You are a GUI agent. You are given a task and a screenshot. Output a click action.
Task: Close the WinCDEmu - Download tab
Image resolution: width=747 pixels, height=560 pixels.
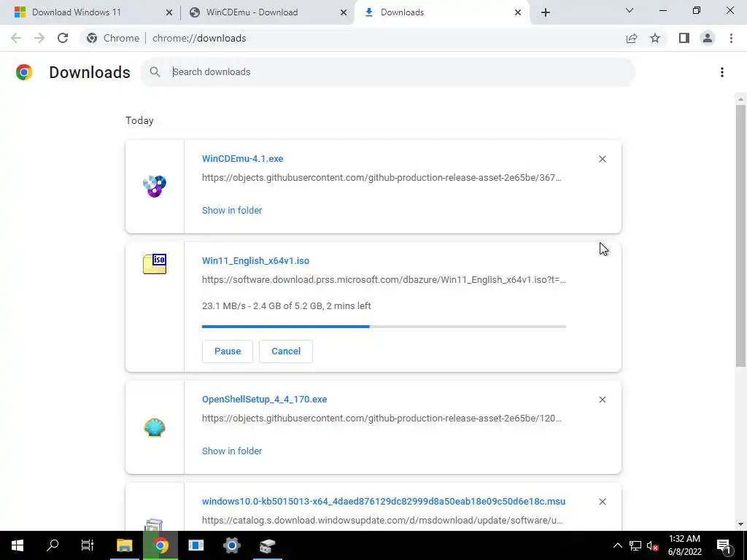[x=343, y=12]
